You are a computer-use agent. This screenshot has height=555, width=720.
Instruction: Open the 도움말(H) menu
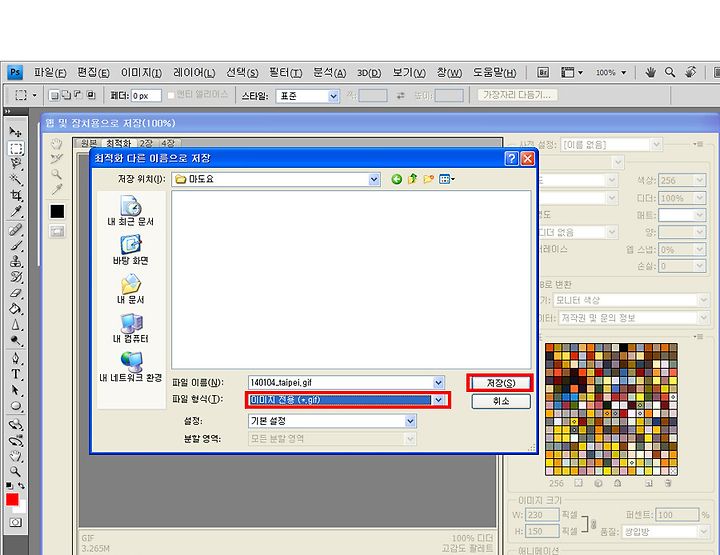coord(495,73)
